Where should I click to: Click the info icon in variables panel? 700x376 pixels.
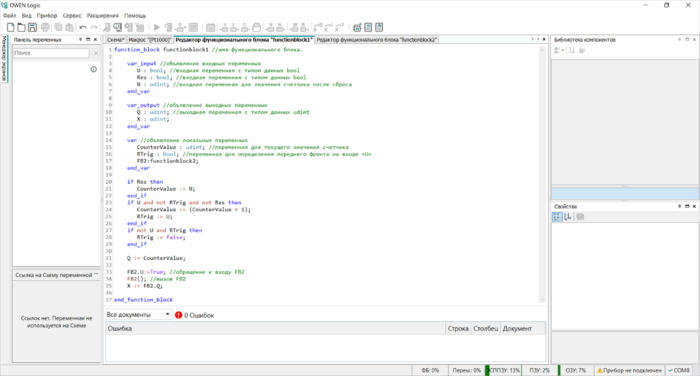coord(94,69)
